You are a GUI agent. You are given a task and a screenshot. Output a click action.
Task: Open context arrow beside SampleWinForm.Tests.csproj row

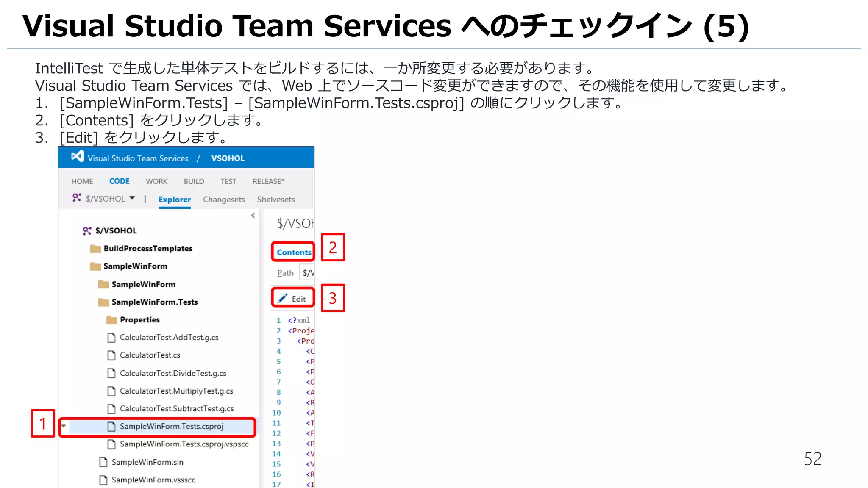click(x=64, y=426)
